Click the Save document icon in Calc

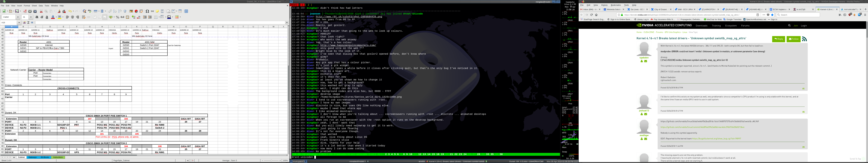pos(17,11)
